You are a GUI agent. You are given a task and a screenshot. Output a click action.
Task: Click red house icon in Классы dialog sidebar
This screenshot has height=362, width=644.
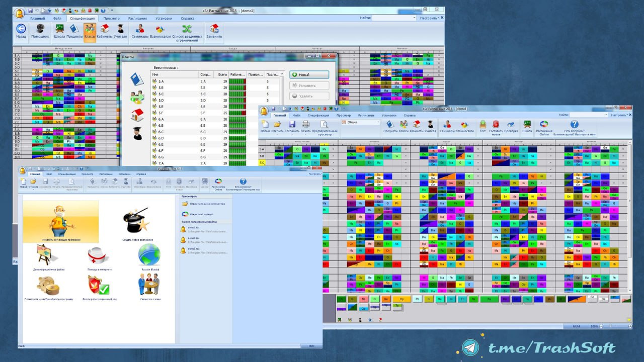pos(137,115)
